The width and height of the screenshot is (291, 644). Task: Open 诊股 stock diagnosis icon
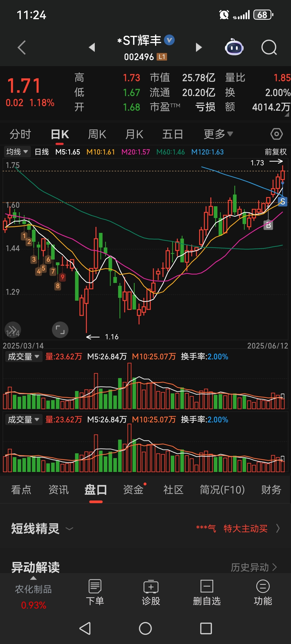click(x=151, y=592)
